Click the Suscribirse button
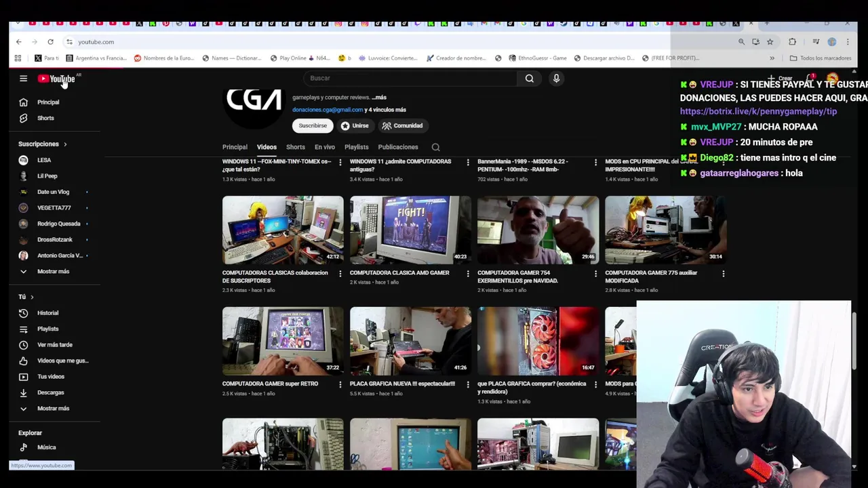Viewport: 868px width, 488px height. tap(313, 125)
